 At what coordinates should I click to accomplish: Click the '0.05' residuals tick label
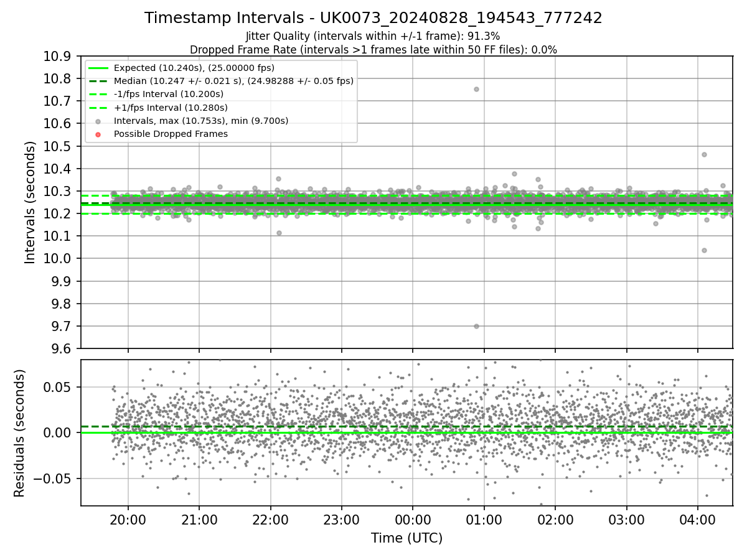coord(57,387)
